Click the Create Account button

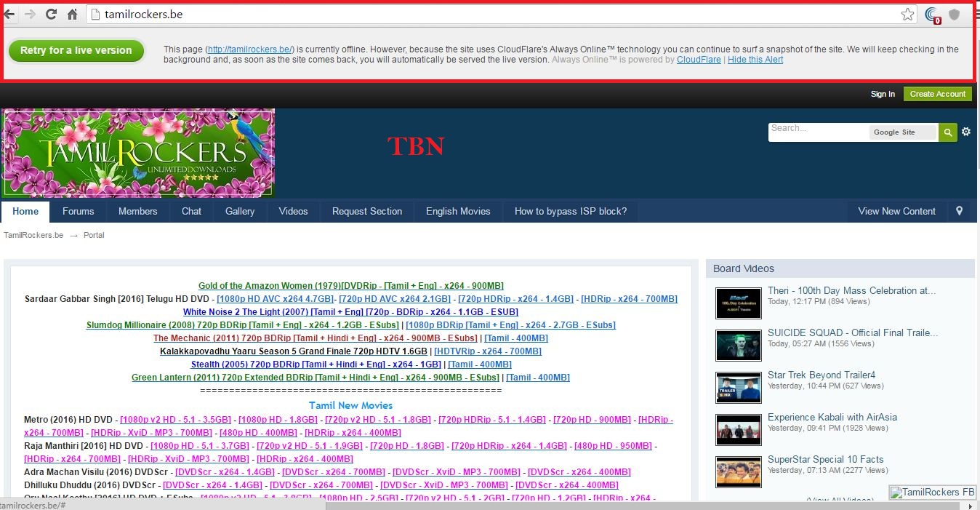click(937, 94)
